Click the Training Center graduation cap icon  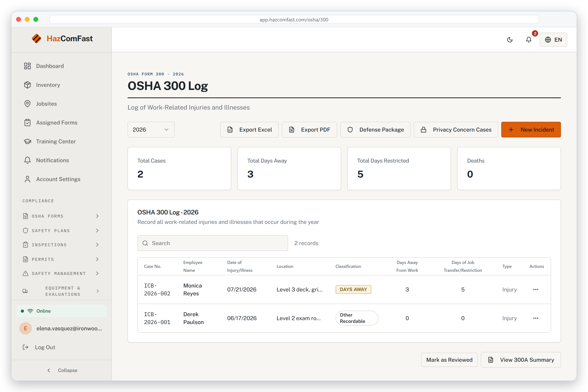(27, 141)
